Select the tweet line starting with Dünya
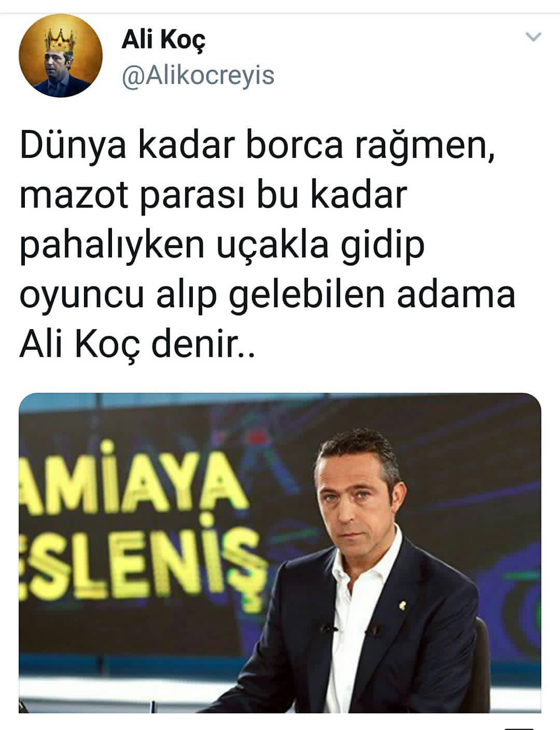560x730 pixels. click(258, 146)
